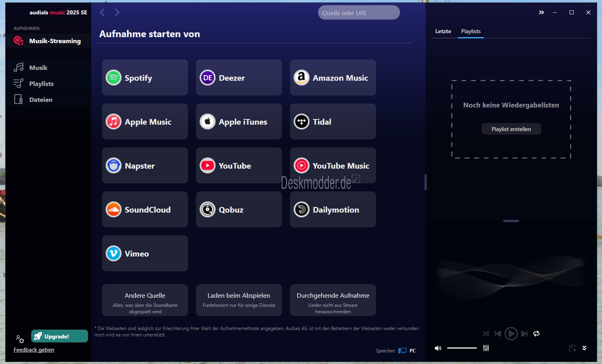The height and width of the screenshot is (364, 602).
Task: Open Playlists in the sidebar
Action: pos(48,84)
